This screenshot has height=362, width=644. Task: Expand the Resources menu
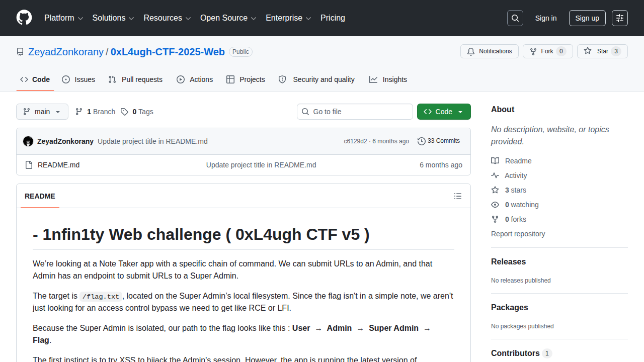click(x=167, y=18)
